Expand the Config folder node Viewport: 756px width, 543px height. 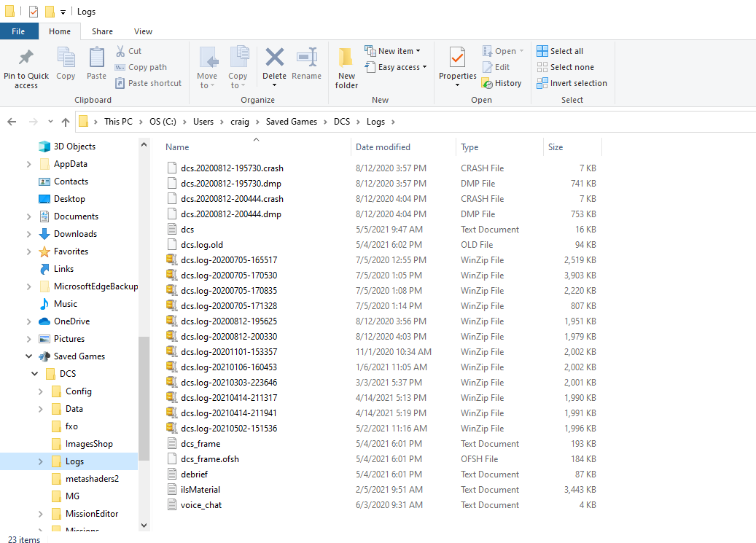tap(41, 391)
